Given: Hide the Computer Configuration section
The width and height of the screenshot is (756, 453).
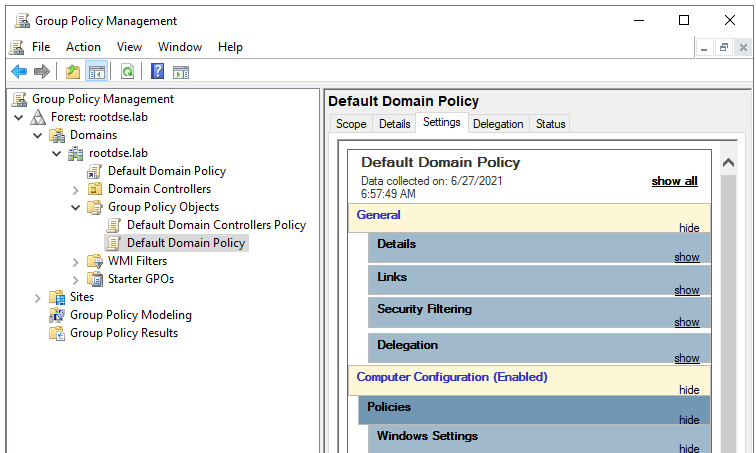Looking at the screenshot, I should [x=689, y=389].
